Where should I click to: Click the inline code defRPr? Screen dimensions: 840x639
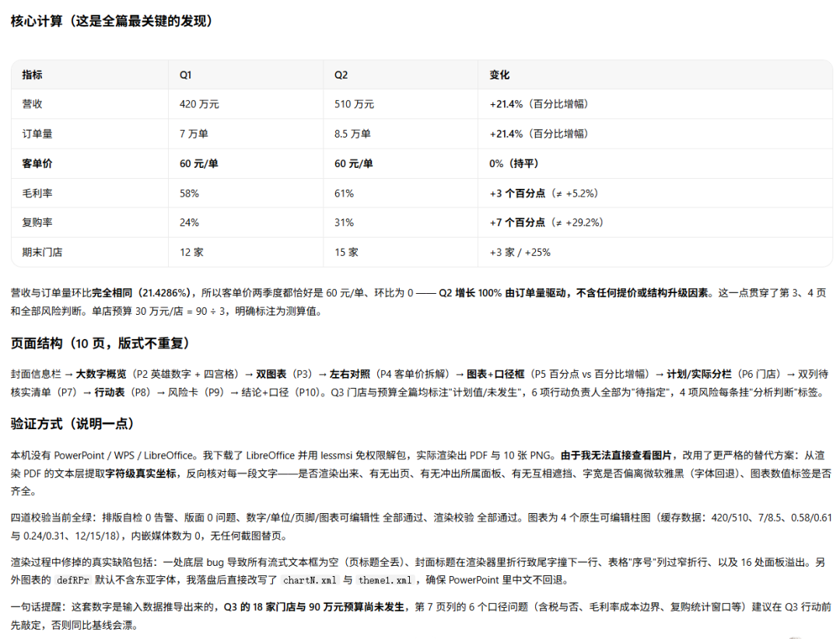[73, 580]
